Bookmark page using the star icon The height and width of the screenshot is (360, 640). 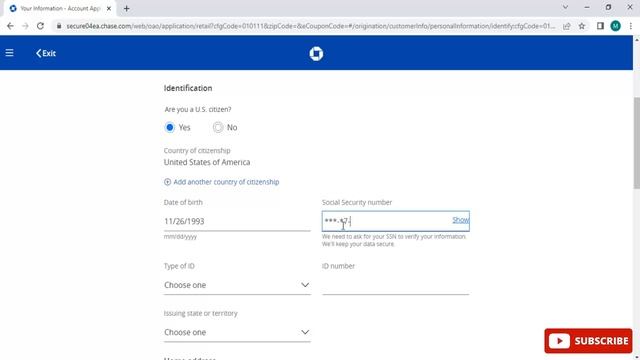click(x=582, y=26)
